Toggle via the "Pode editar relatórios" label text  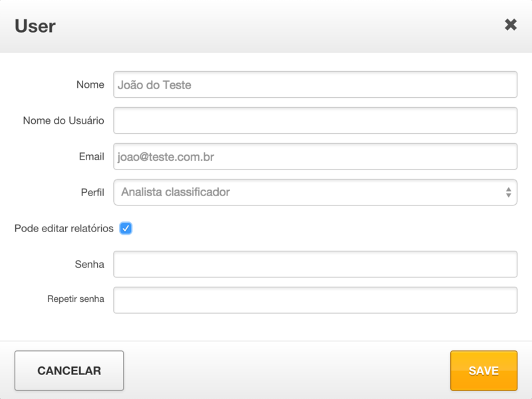tap(64, 228)
